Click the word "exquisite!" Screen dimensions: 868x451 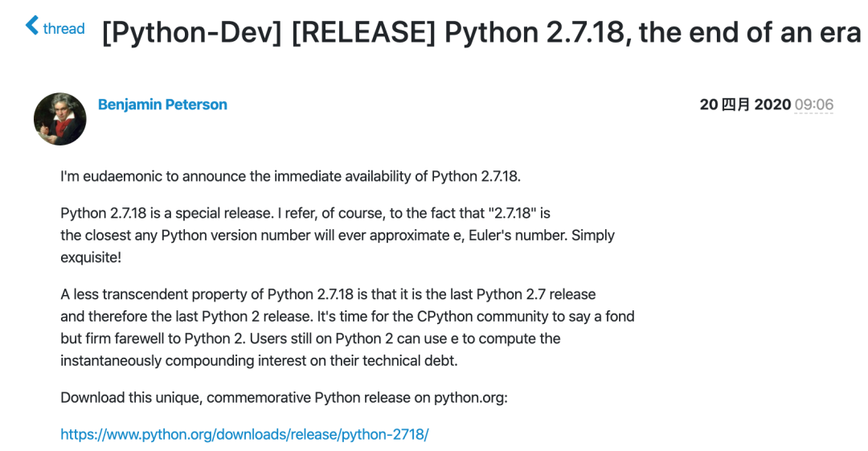click(91, 257)
